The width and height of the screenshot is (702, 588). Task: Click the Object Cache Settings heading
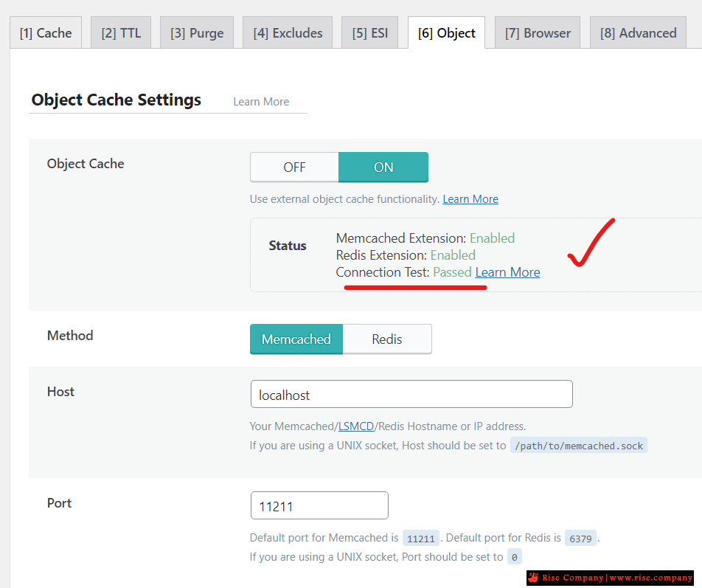click(x=117, y=100)
